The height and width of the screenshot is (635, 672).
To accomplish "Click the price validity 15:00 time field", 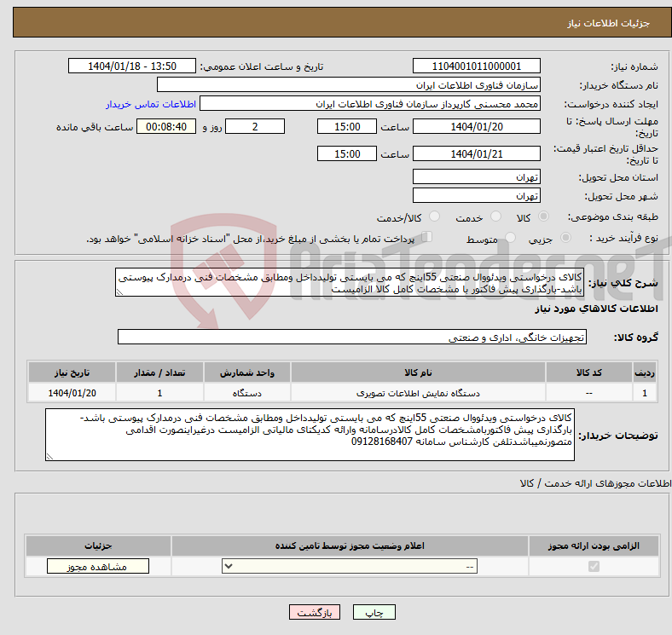I will point(347,153).
